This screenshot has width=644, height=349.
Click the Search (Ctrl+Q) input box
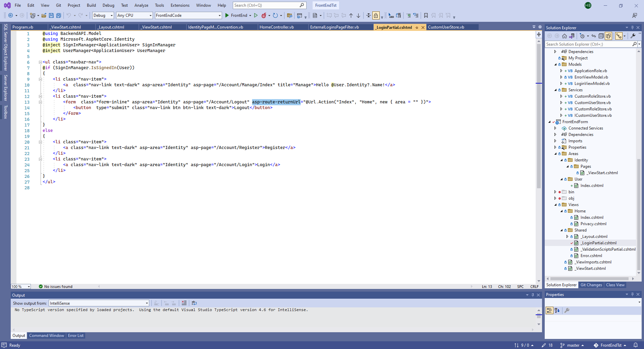(269, 5)
